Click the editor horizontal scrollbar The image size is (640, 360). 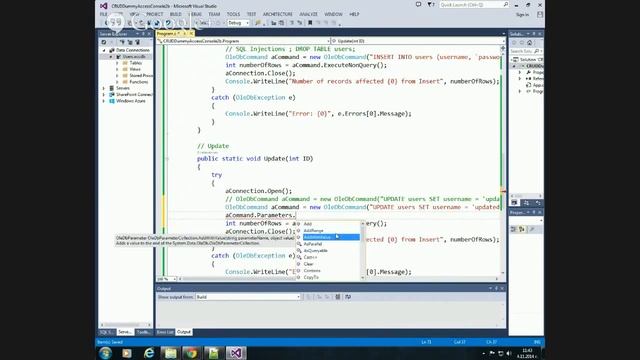tap(338, 279)
